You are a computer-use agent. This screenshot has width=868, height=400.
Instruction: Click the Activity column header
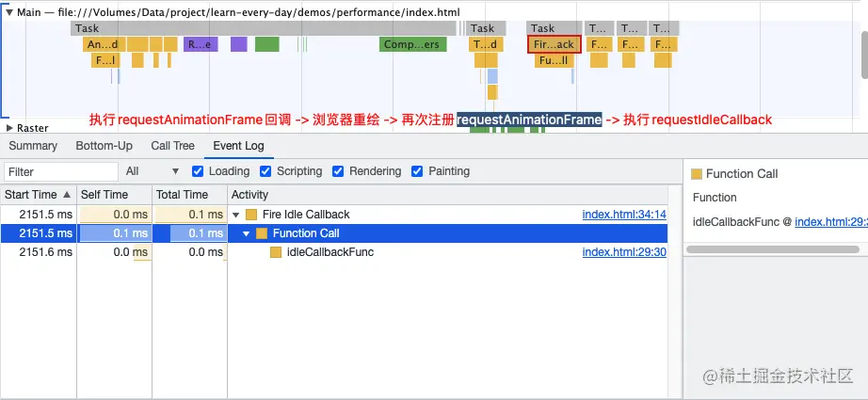[x=447, y=195]
